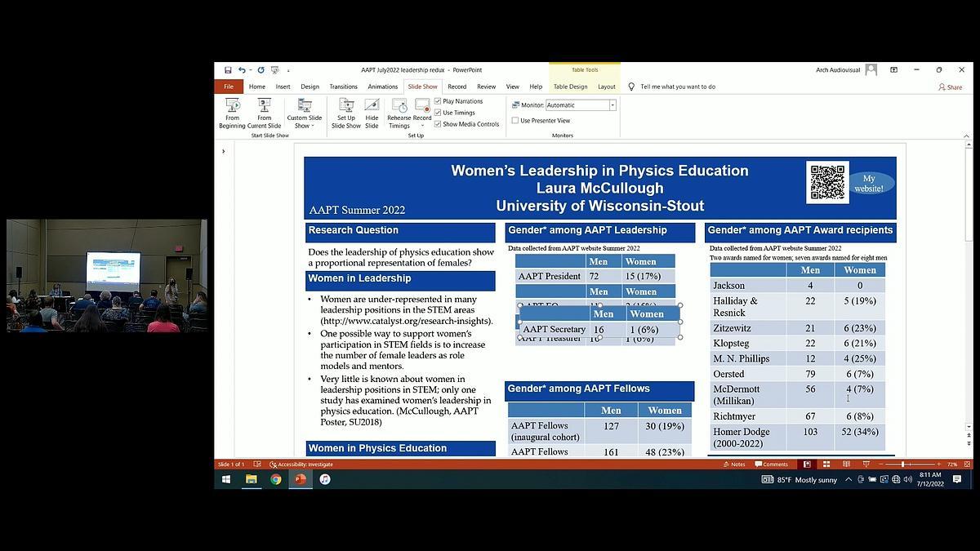Switch to Slide Sorter view
The height and width of the screenshot is (551, 980).
(826, 464)
